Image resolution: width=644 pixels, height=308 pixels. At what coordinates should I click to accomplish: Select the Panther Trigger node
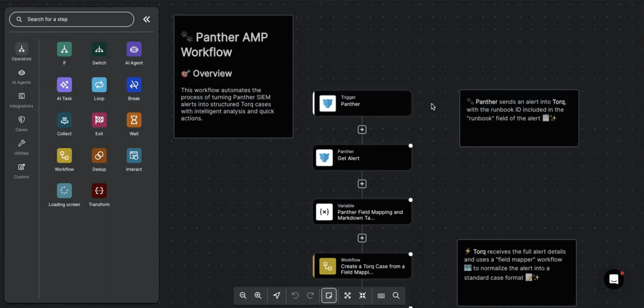coord(362,103)
